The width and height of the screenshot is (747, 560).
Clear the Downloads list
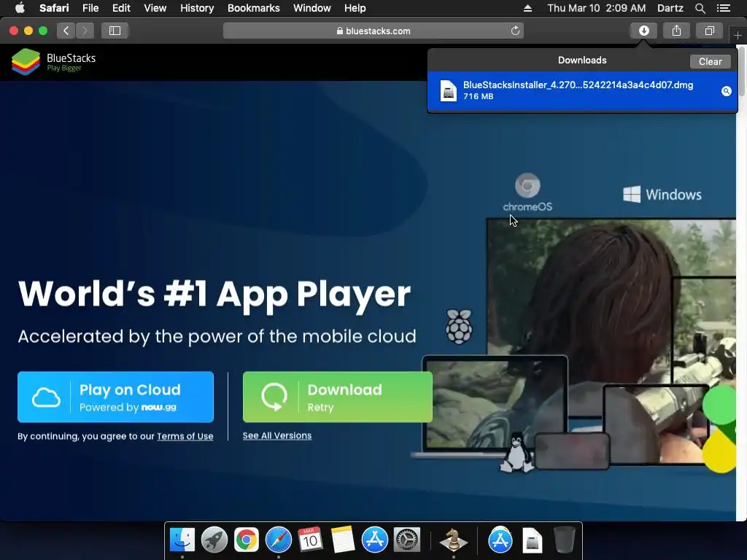point(710,61)
